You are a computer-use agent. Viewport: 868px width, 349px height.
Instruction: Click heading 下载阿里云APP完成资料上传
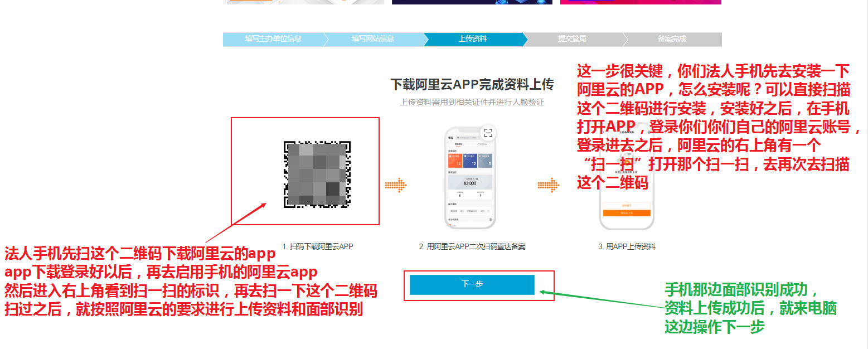[x=472, y=85]
